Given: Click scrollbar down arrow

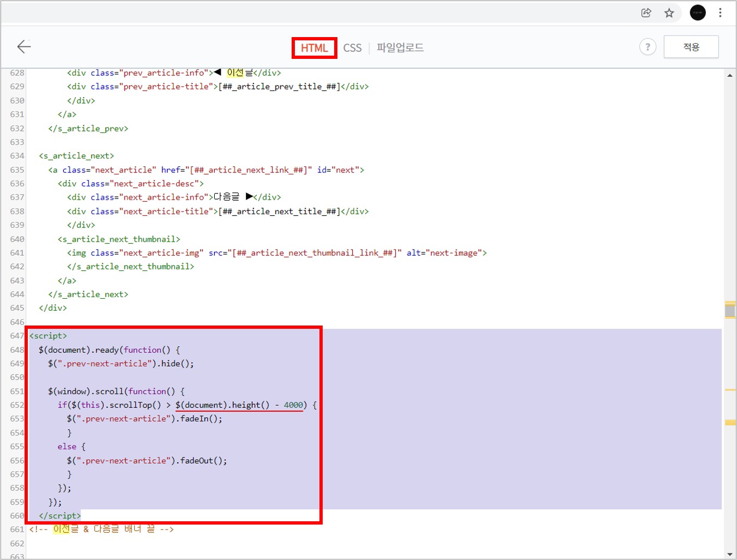Looking at the screenshot, I should tap(730, 554).
